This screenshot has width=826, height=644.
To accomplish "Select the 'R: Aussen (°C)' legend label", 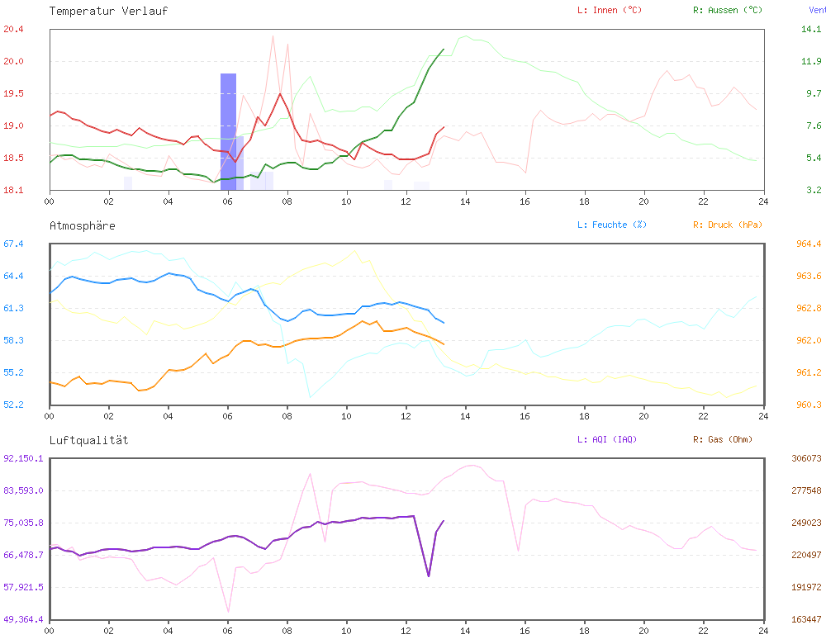I will click(726, 10).
